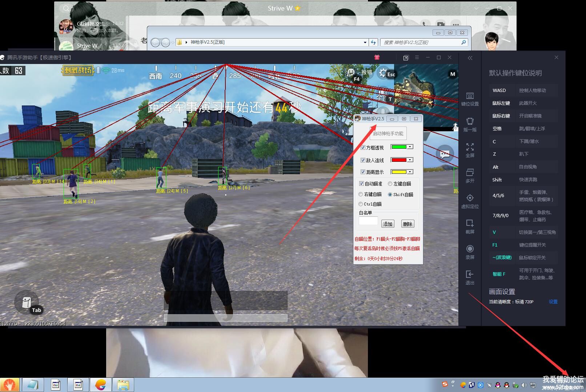Screen dimensions: 586x392
Task: Click the 剩余: 0天0小时28分24秒 text
Action: 378,259
